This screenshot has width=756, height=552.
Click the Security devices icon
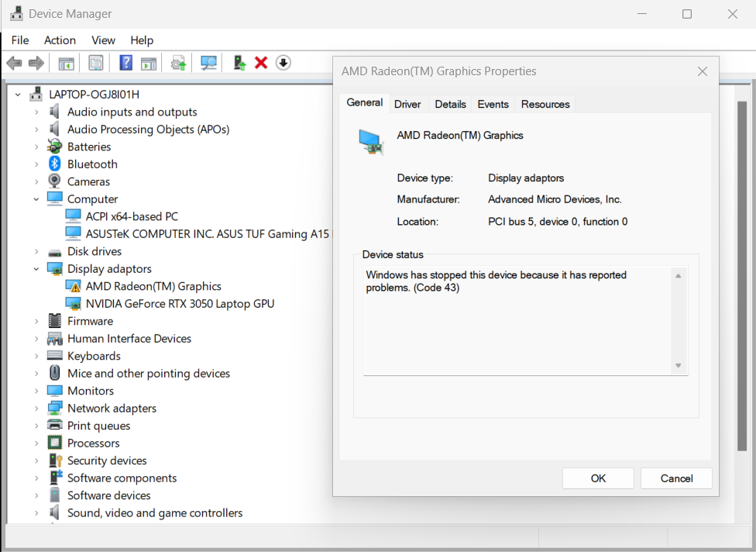click(56, 461)
